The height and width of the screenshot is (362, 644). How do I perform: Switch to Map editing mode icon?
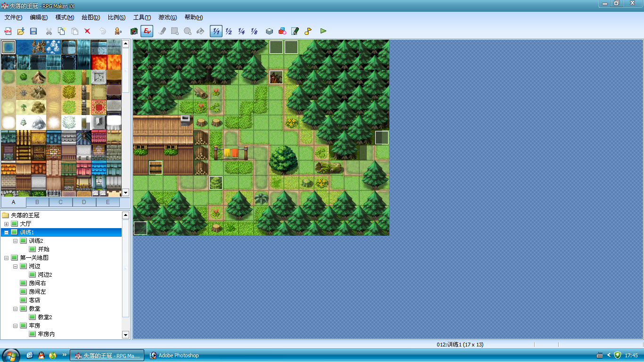point(134,31)
